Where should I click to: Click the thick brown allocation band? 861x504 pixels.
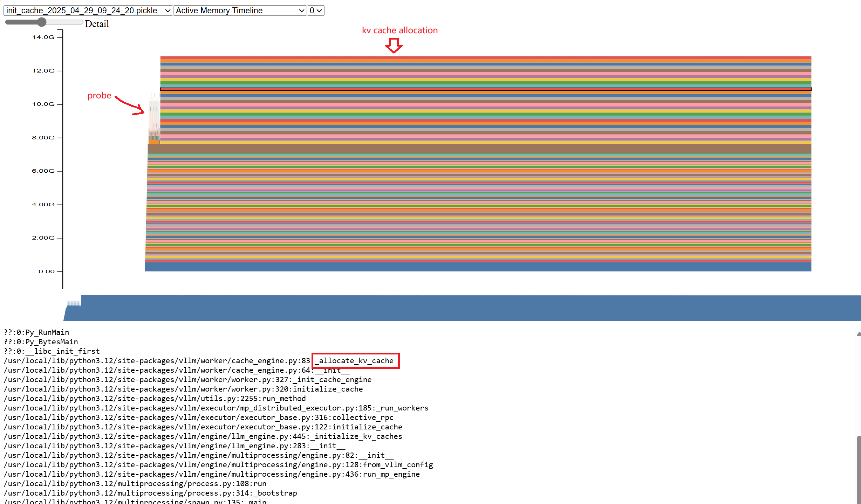click(479, 149)
